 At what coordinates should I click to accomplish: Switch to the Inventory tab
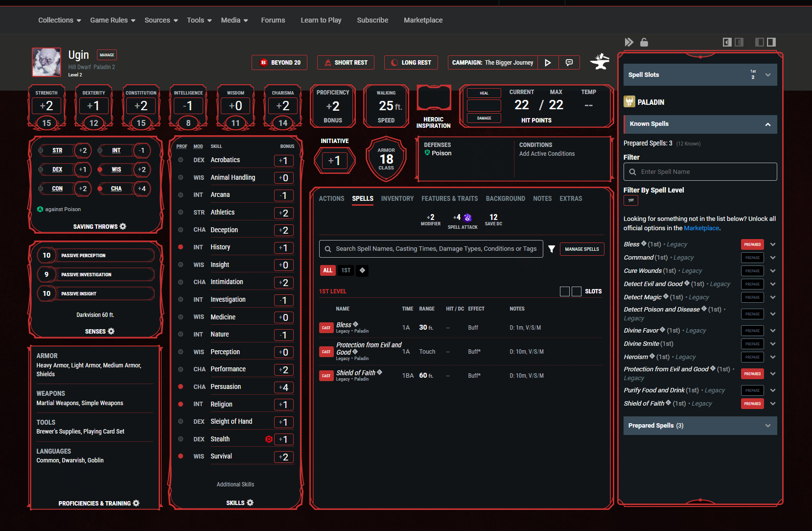click(397, 198)
